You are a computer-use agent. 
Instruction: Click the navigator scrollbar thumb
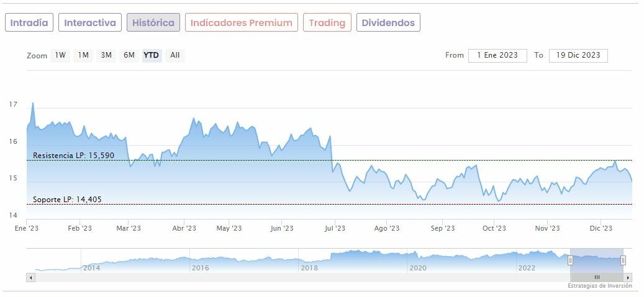pos(597,277)
